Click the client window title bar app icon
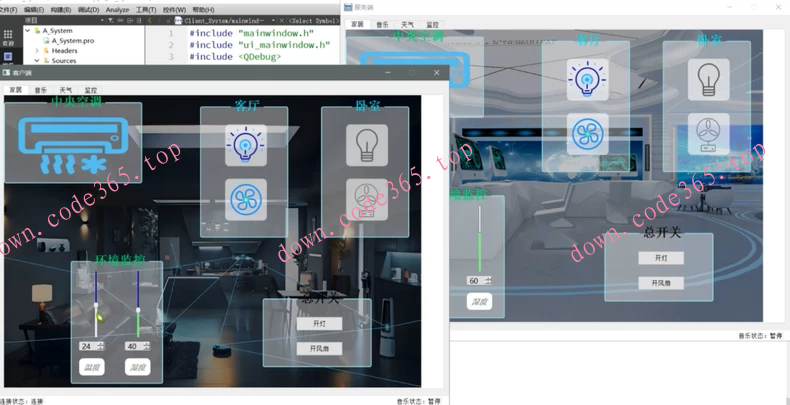Viewport: 790px width, 405px height. [7, 73]
